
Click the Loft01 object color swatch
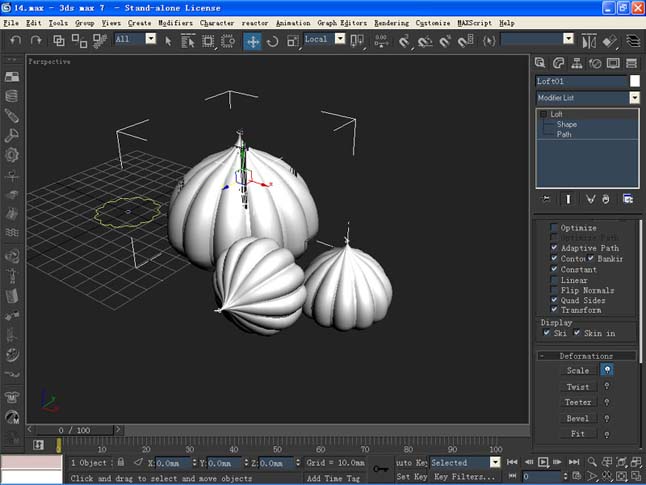click(634, 81)
